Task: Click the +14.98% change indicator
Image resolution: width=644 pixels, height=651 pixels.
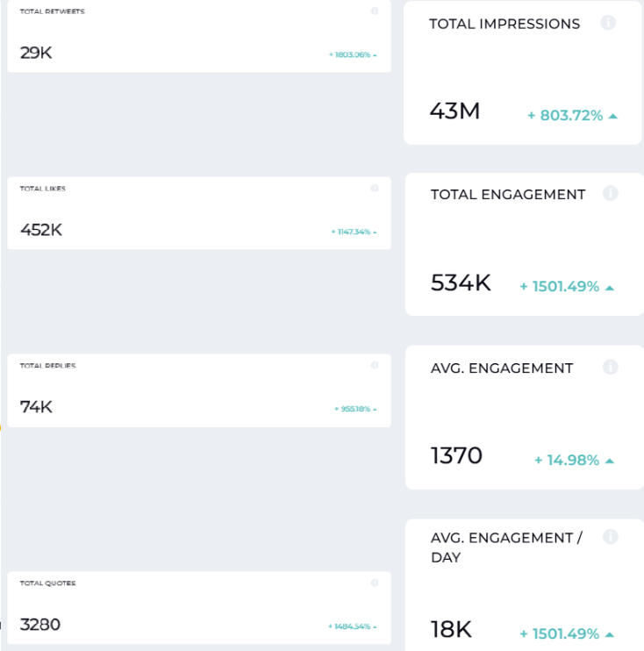Action: coord(574,460)
